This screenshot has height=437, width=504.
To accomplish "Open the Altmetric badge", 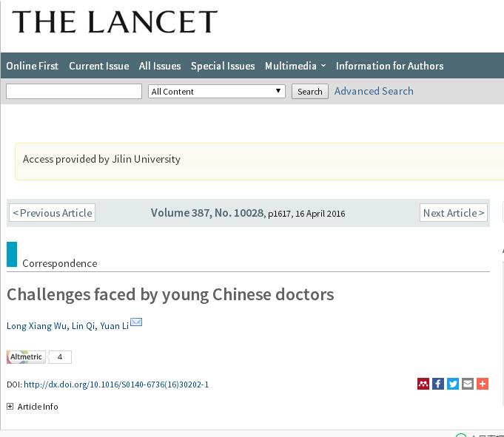I will [x=27, y=357].
